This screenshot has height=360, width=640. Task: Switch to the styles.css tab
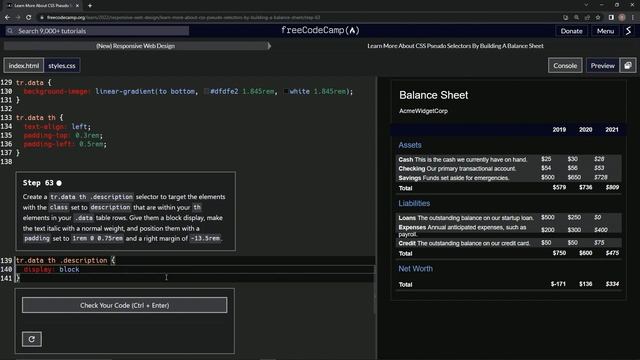pyautogui.click(x=62, y=65)
